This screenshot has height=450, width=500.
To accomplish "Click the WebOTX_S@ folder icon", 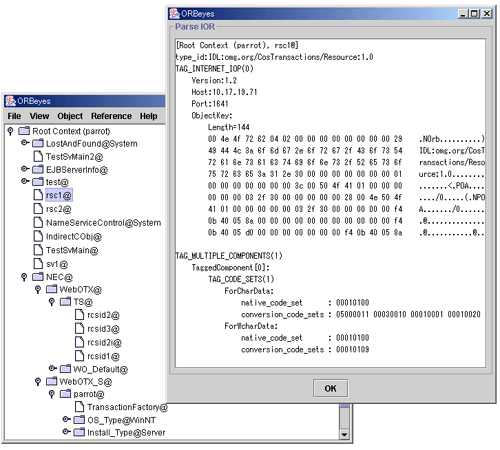I will pyautogui.click(x=52, y=381).
